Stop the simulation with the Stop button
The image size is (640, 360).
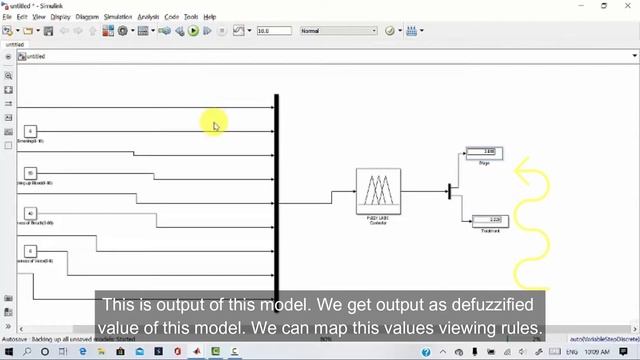click(x=222, y=31)
